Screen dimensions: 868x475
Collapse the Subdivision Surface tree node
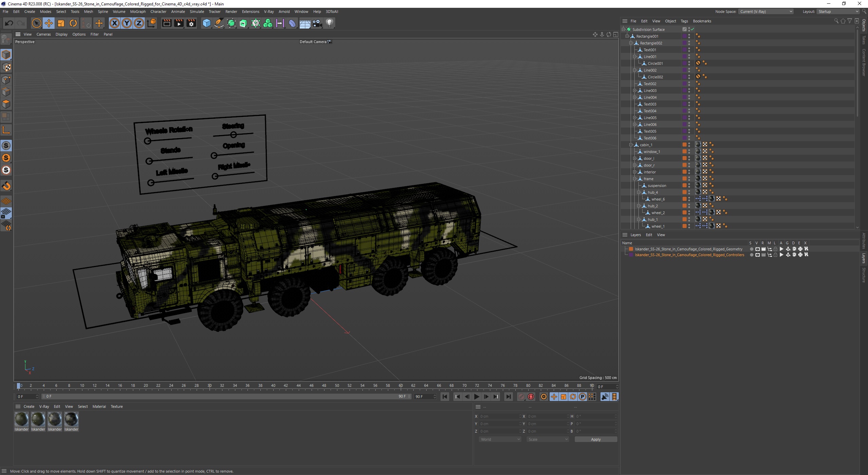coord(623,30)
